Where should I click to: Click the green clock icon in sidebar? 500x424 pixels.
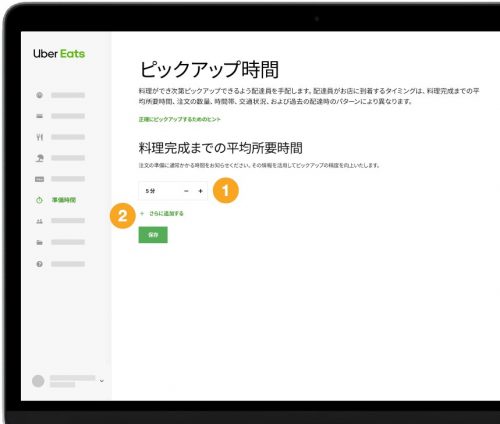[x=39, y=200]
